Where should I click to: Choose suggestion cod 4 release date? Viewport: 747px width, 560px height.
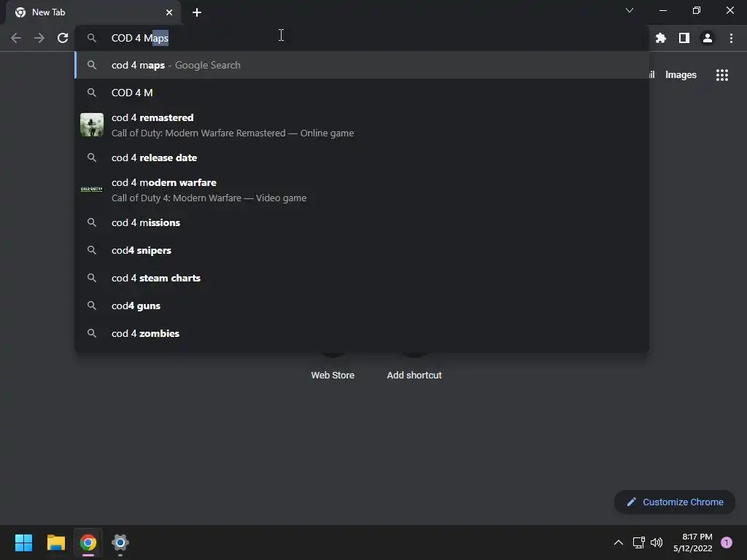(x=362, y=157)
